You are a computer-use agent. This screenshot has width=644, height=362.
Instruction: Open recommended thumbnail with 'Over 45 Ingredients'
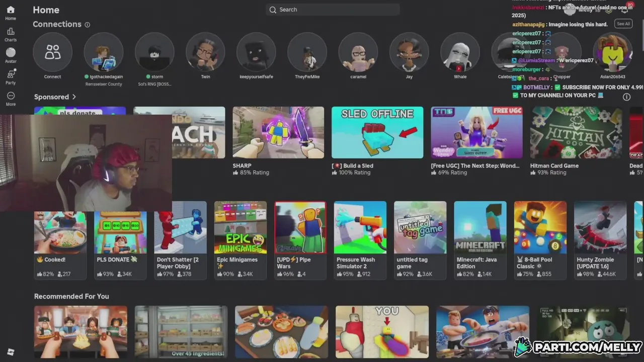181,332
